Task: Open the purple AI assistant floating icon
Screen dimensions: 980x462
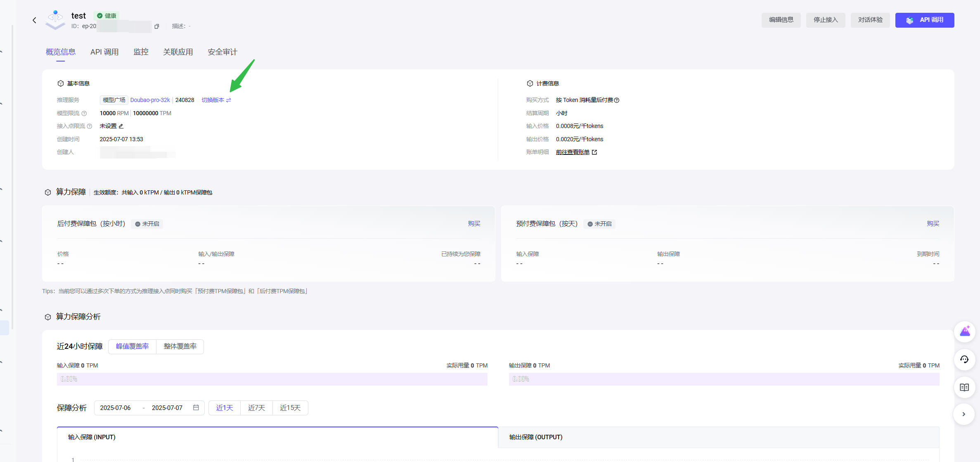Action: [x=965, y=332]
